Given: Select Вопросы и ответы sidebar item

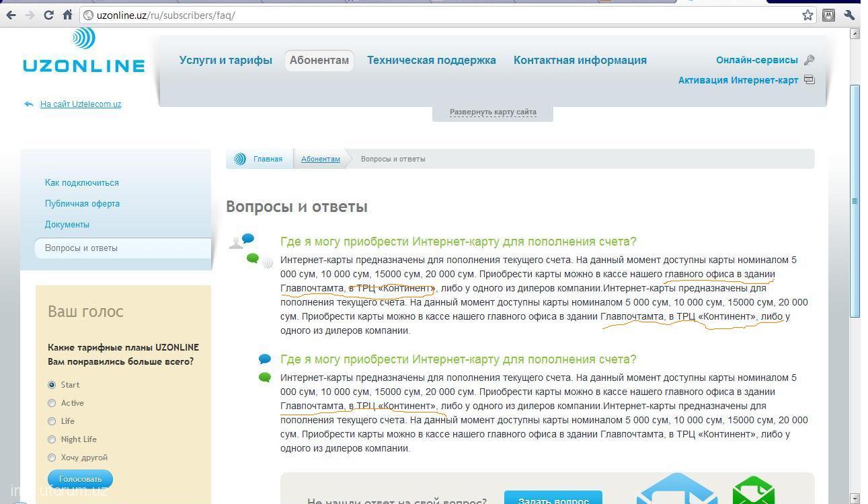Looking at the screenshot, I should (x=123, y=248).
